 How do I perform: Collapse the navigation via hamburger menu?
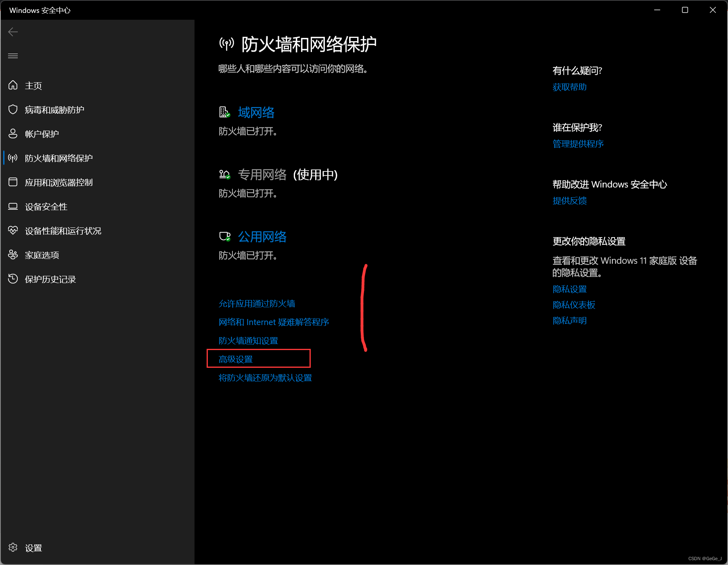[13, 56]
